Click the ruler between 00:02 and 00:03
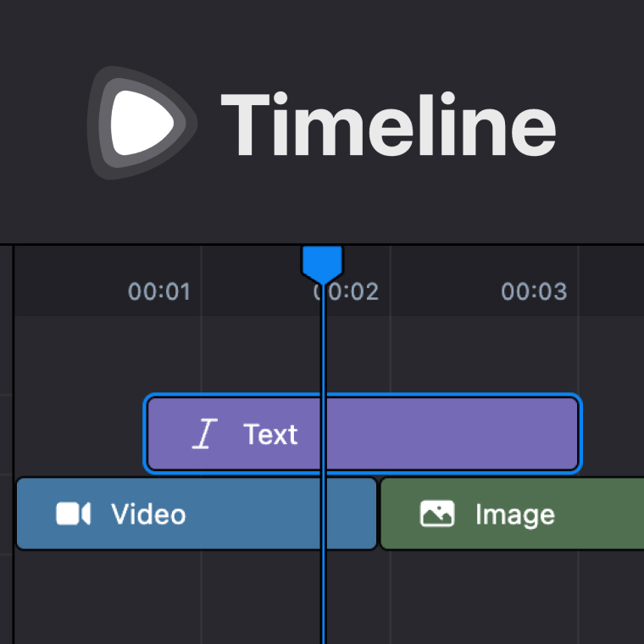 [x=441, y=292]
